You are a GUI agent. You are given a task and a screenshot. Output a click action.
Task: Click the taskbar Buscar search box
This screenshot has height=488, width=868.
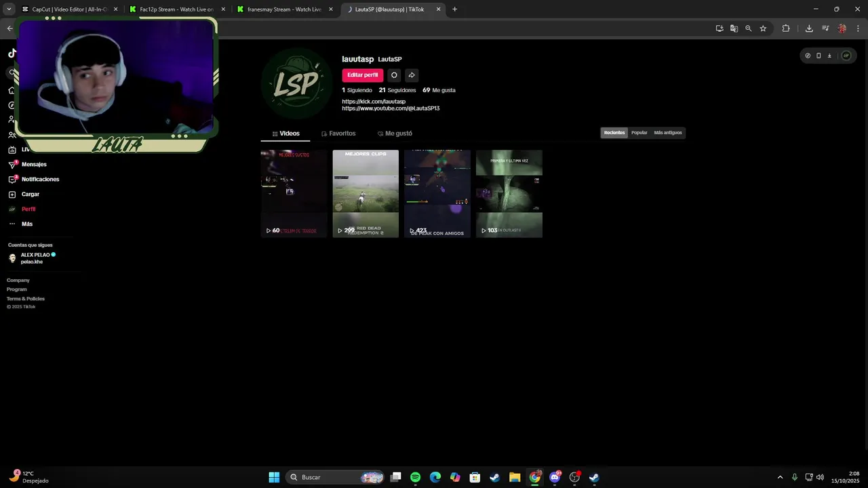click(335, 477)
